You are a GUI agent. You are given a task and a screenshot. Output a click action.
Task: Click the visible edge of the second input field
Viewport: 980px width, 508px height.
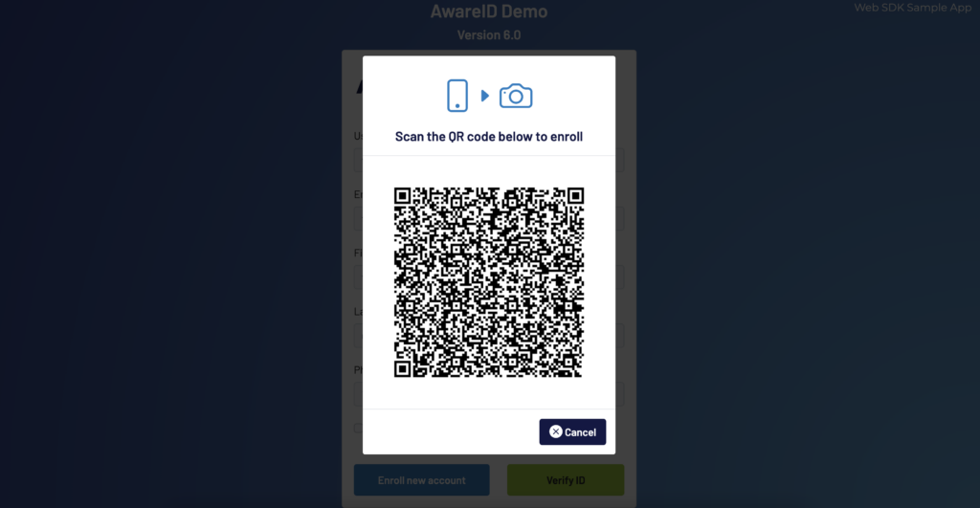click(x=358, y=219)
